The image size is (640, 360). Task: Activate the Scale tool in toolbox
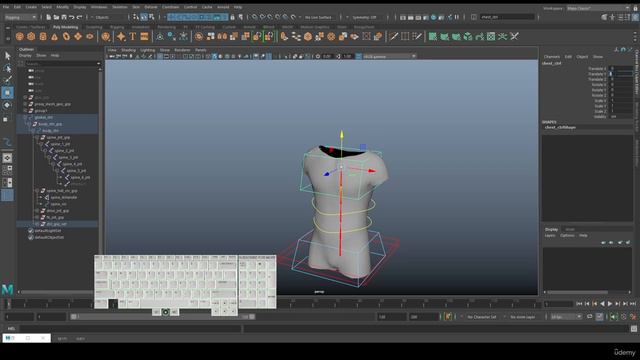(x=6, y=119)
